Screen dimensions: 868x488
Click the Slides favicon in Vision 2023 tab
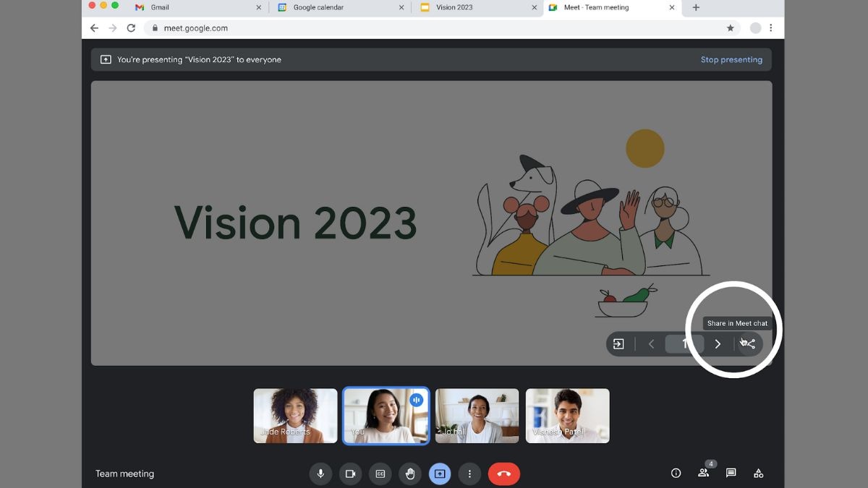[425, 7]
